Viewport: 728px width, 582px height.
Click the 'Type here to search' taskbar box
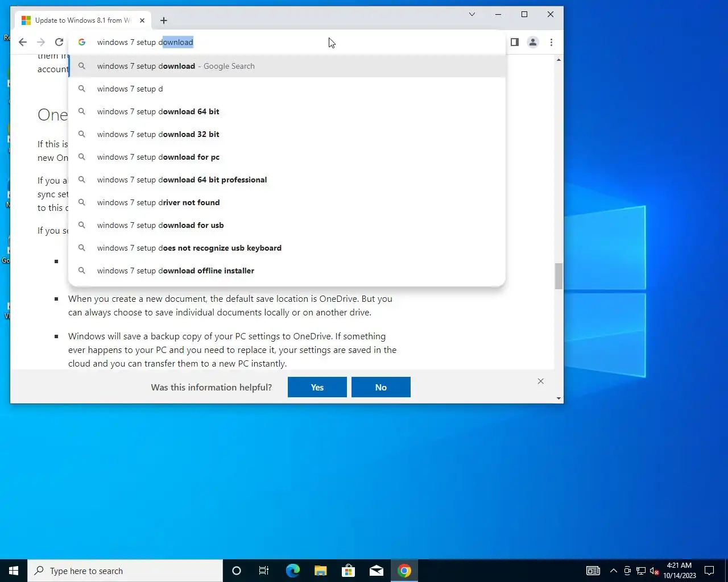[x=125, y=571]
